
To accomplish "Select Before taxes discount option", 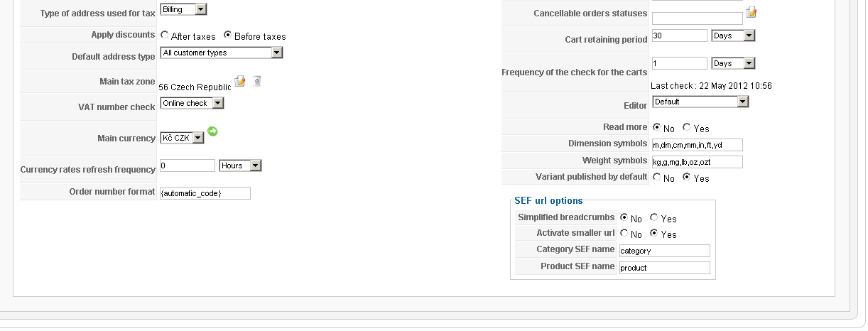I will 228,35.
